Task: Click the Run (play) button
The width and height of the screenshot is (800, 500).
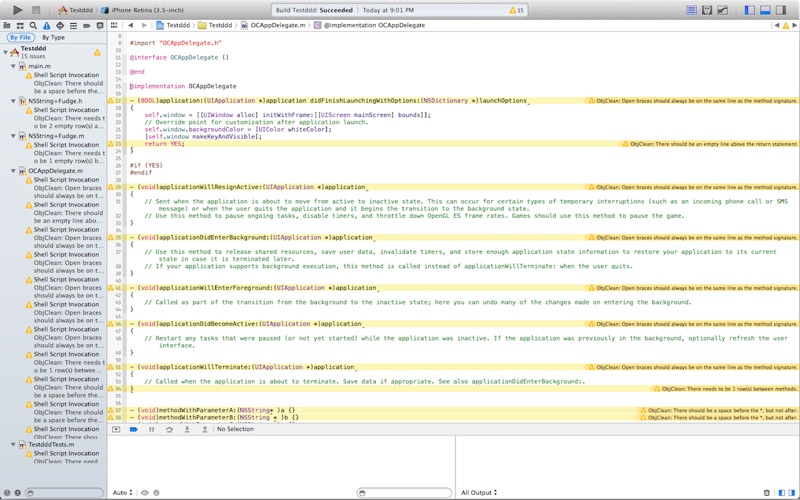Action: [x=17, y=10]
